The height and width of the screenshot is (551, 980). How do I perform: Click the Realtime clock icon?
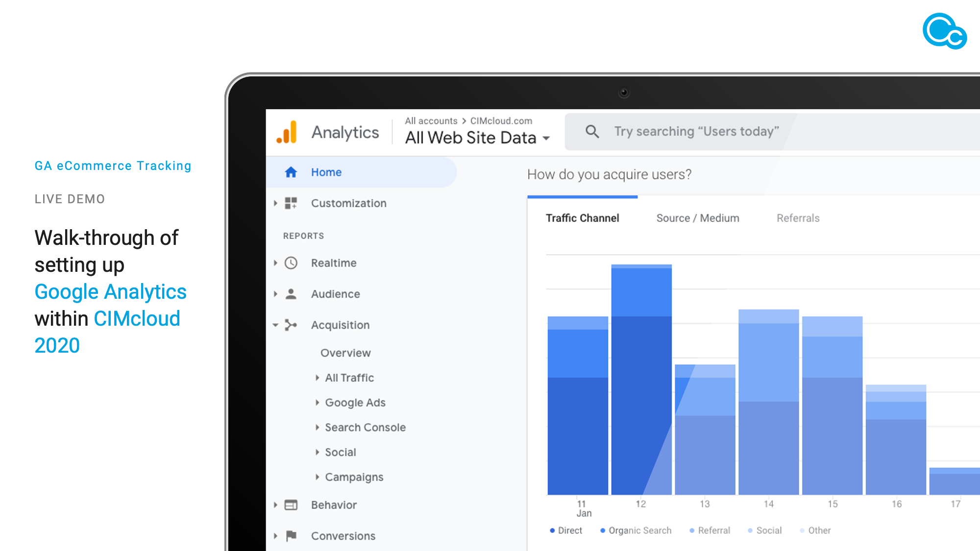(291, 263)
